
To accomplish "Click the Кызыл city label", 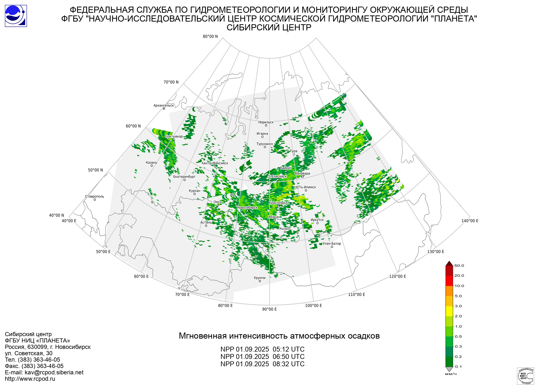I will (285, 229).
